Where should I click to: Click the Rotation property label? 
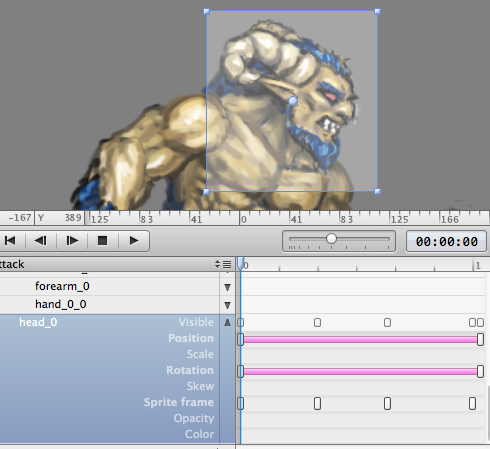[190, 370]
